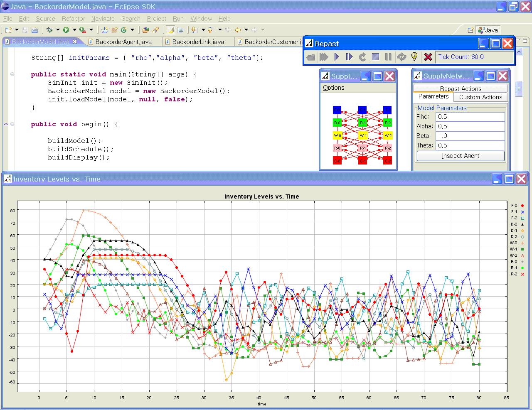Click the yellow Back navigation arrow

(x=238, y=30)
